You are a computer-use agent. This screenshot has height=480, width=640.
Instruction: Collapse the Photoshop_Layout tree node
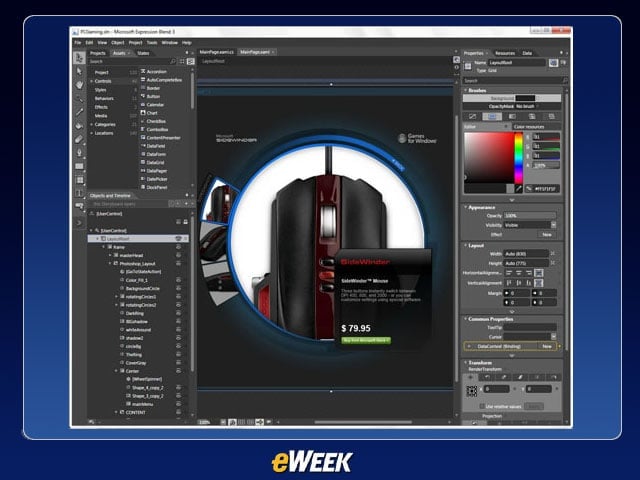tap(110, 264)
